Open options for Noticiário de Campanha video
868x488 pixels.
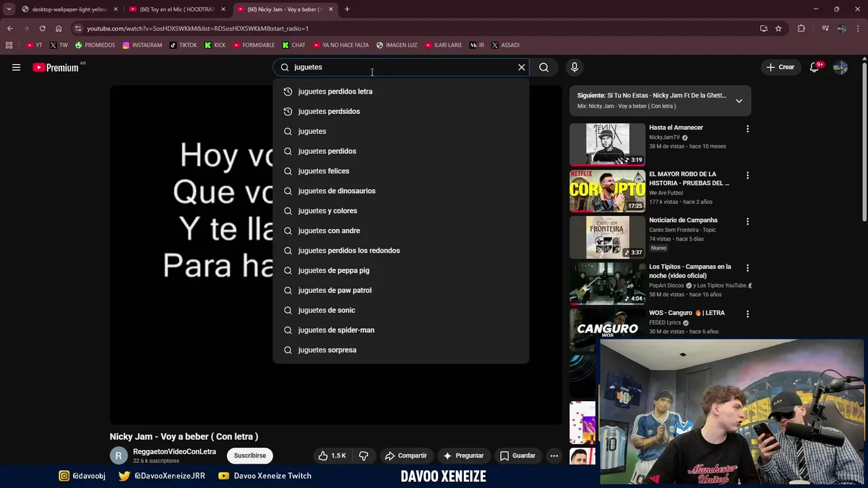[747, 222]
